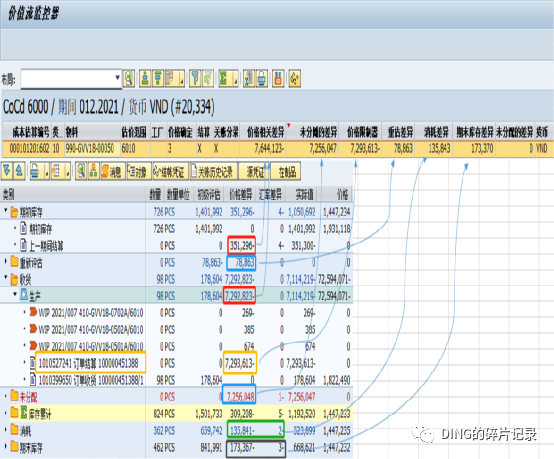The height and width of the screenshot is (459, 554).
Task: Click the 173,367- value in 期末库存 row
Action: pyautogui.click(x=242, y=448)
